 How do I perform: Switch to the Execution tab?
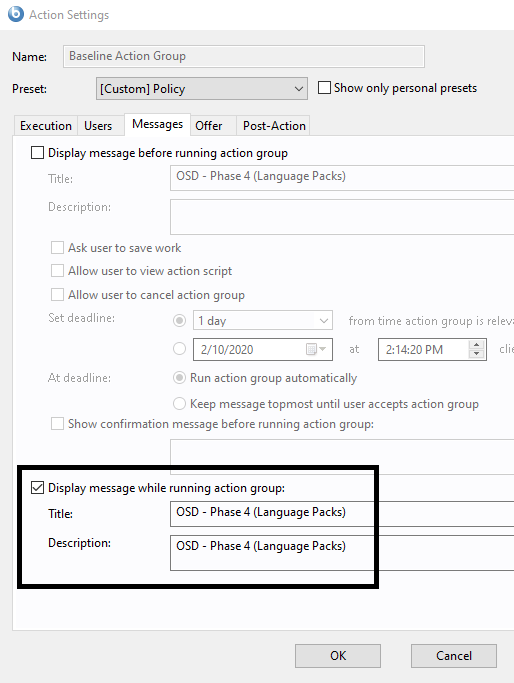46,126
